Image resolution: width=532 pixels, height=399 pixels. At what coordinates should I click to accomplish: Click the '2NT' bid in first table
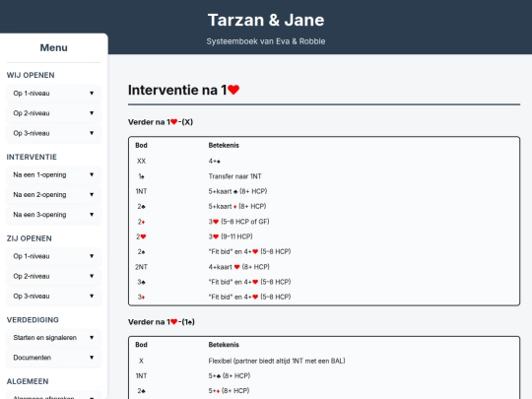point(141,267)
